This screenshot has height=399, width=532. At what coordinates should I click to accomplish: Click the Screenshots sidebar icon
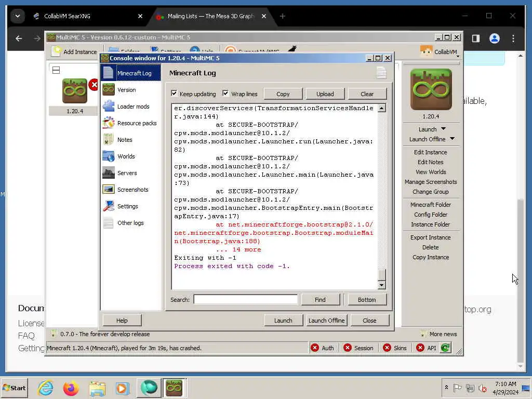(109, 189)
